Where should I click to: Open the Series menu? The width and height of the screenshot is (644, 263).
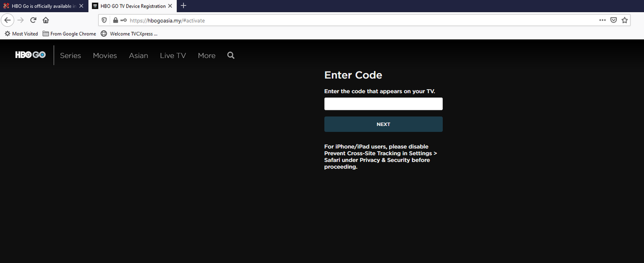point(70,55)
